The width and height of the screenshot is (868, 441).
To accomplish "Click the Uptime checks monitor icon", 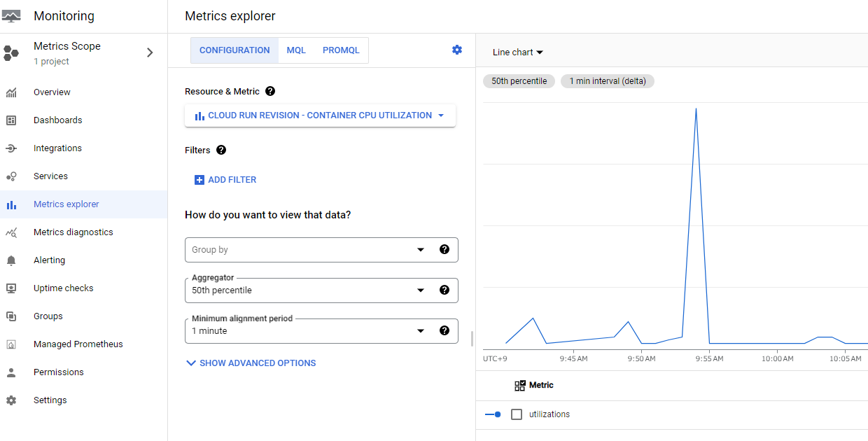I will click(11, 288).
